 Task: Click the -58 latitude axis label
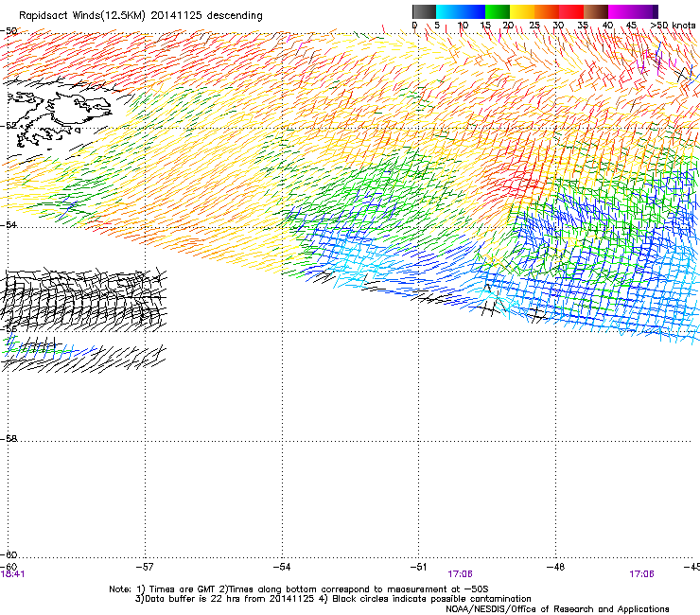(x=9, y=439)
